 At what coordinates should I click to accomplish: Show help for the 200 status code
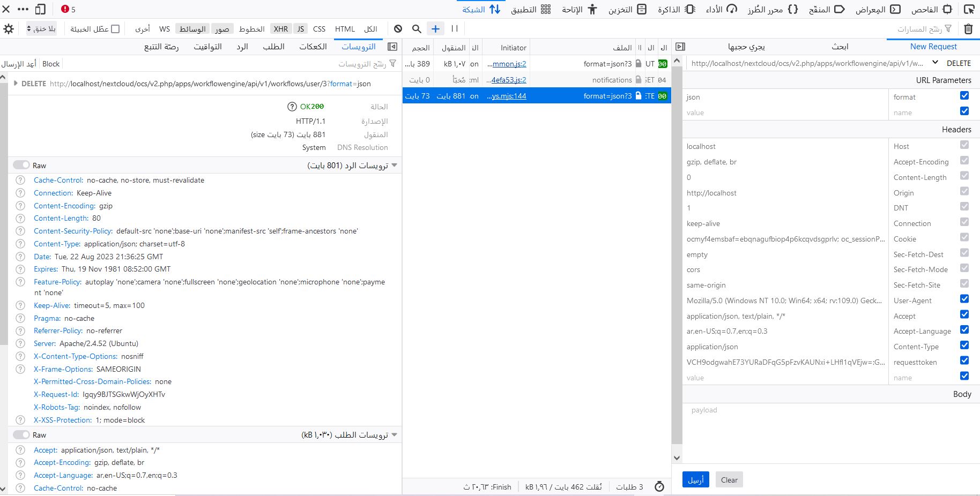tap(292, 107)
